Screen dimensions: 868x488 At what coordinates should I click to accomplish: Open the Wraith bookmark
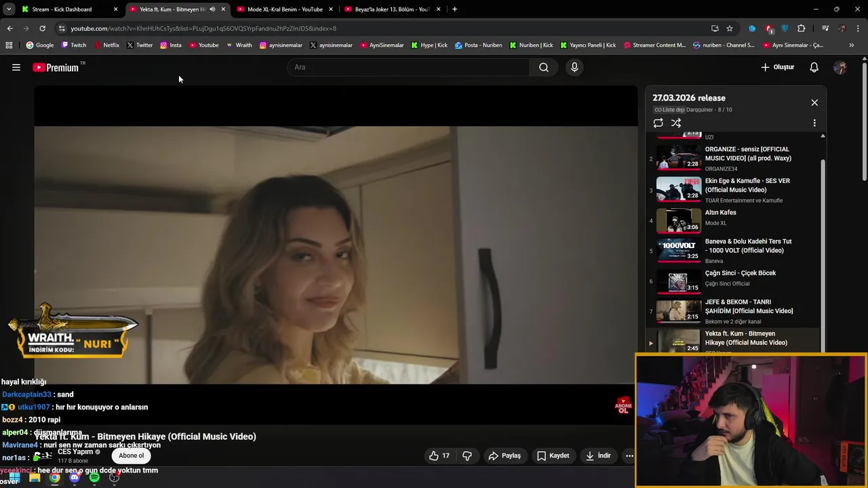(x=239, y=45)
